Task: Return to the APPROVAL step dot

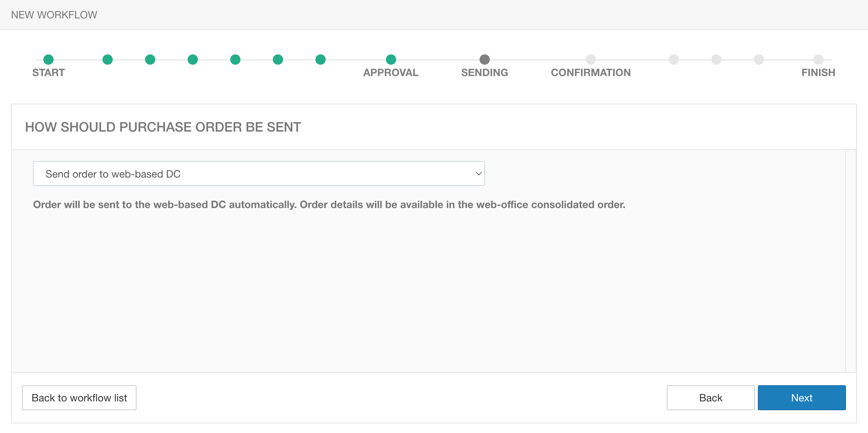Action: pos(391,60)
